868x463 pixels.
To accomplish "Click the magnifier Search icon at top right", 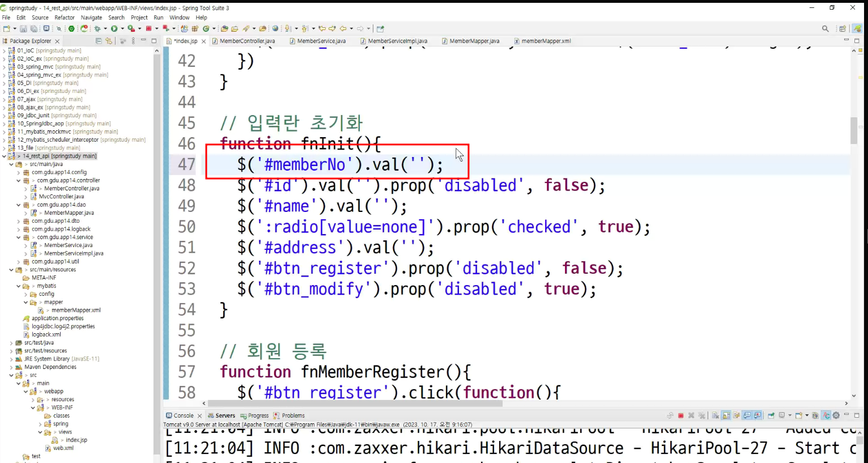I will (826, 28).
